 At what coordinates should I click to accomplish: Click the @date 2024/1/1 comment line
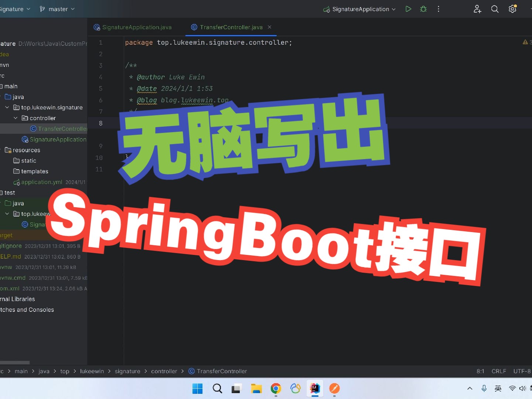click(171, 88)
